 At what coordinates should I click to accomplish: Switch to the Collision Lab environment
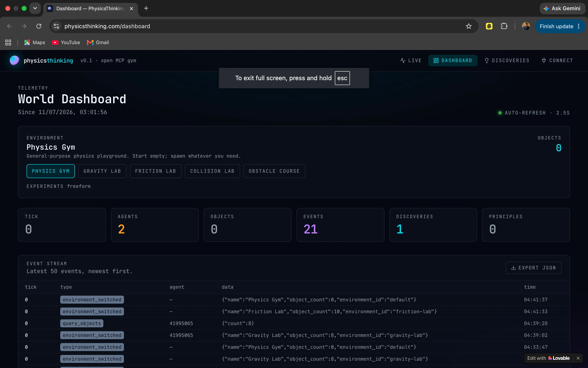click(212, 171)
